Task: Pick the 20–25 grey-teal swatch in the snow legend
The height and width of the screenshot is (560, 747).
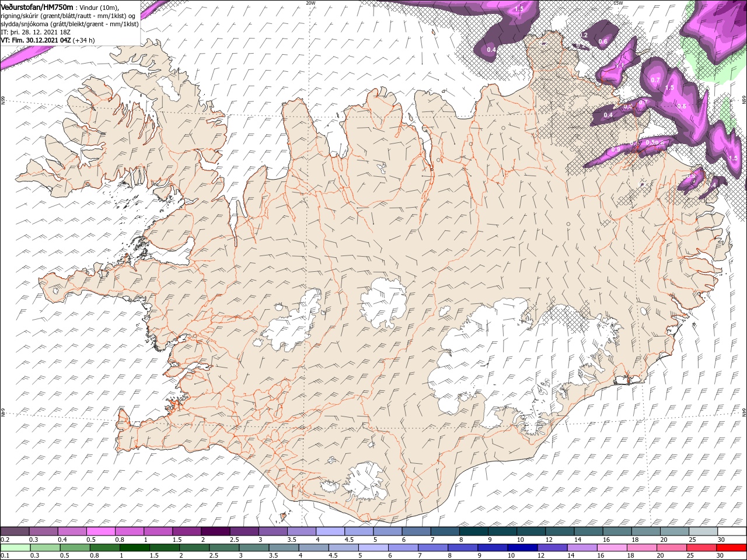Action: point(675,531)
